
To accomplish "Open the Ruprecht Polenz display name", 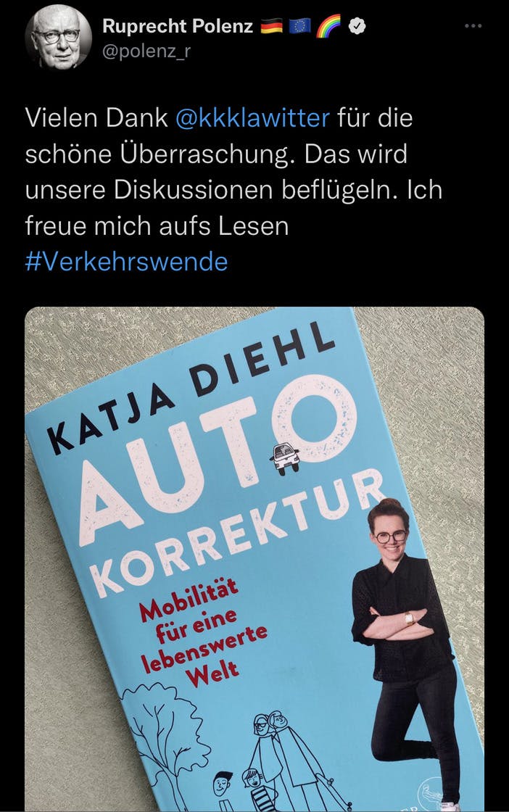I will 178,25.
